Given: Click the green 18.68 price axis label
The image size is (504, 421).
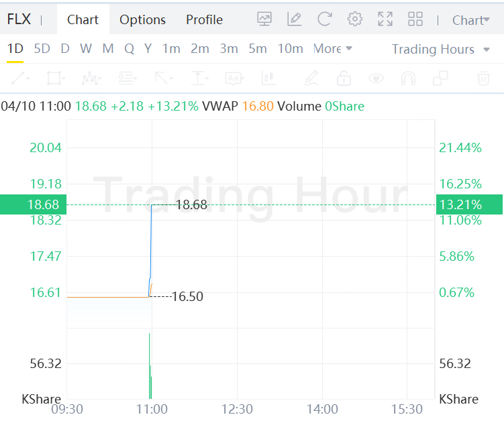Looking at the screenshot, I should pos(33,204).
